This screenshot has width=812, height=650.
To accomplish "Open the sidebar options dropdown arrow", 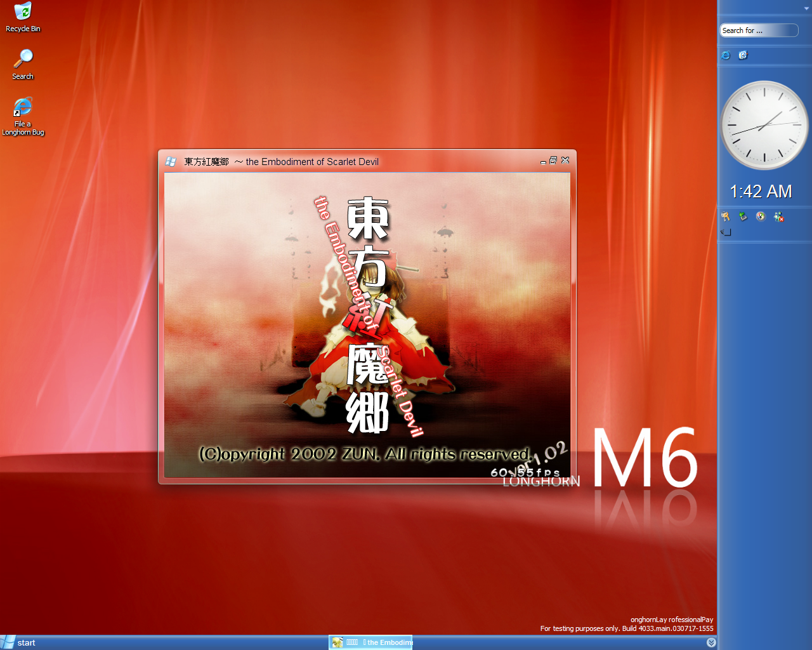I will [806, 9].
